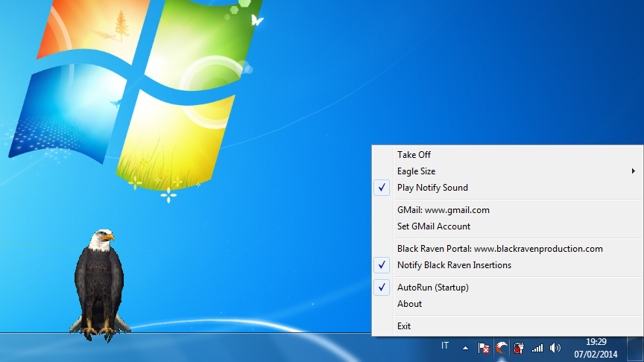Image resolution: width=644 pixels, height=362 pixels.
Task: Disable AutoRun (Startup) option
Action: (x=508, y=288)
